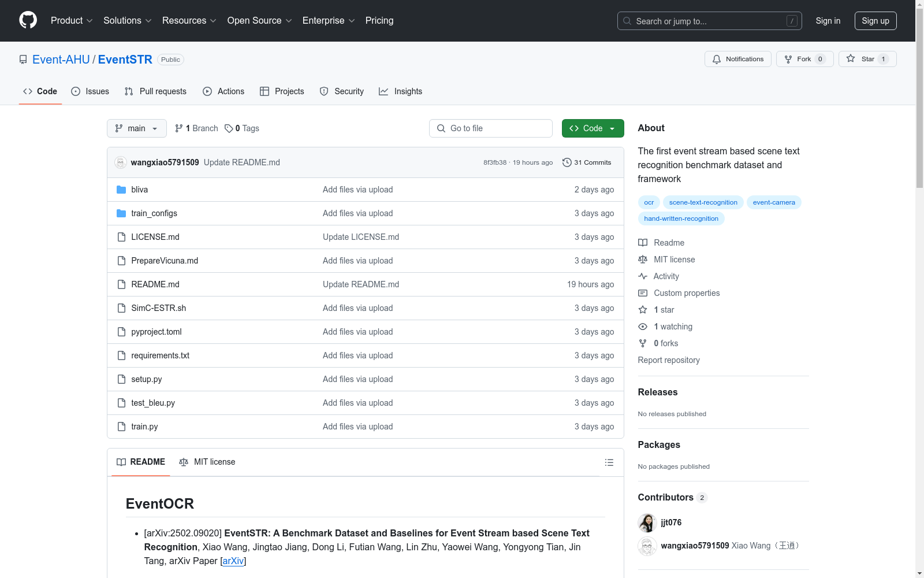Open the README outline icon
This screenshot has width=924, height=578.
point(609,462)
